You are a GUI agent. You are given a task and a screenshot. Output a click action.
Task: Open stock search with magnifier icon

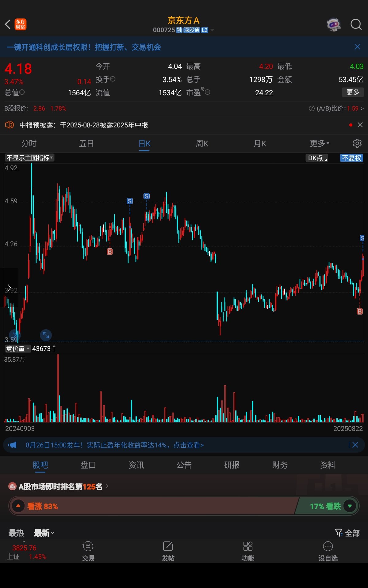click(356, 24)
